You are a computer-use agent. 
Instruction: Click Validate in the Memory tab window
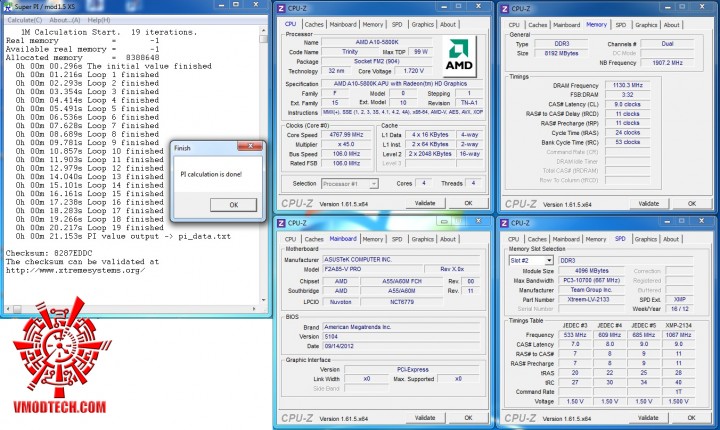[x=648, y=204]
